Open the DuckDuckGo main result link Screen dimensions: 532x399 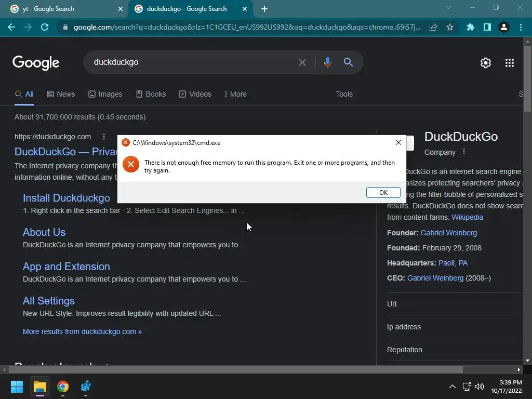pos(66,152)
